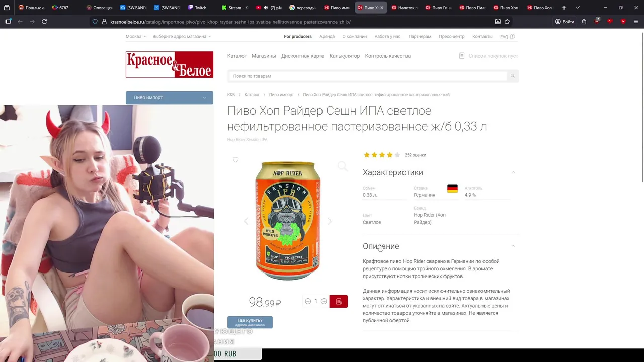The height and width of the screenshot is (362, 644).
Task: Open Контроль качества page
Action: (x=388, y=56)
